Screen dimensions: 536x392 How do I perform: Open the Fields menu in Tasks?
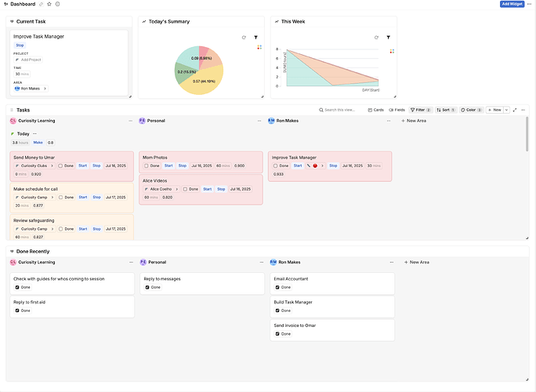point(397,110)
